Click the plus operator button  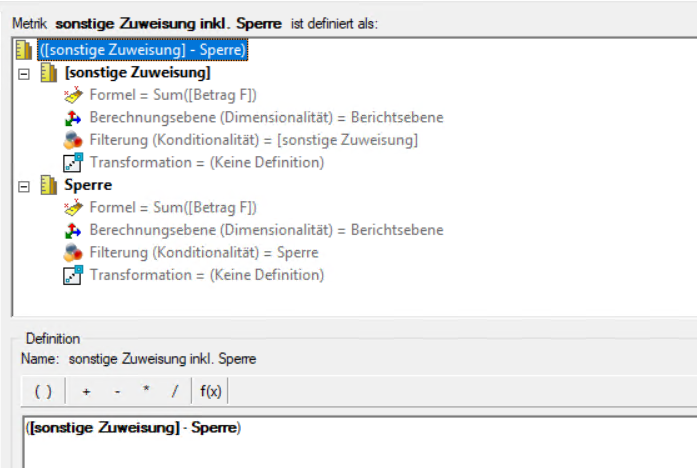[x=86, y=391]
